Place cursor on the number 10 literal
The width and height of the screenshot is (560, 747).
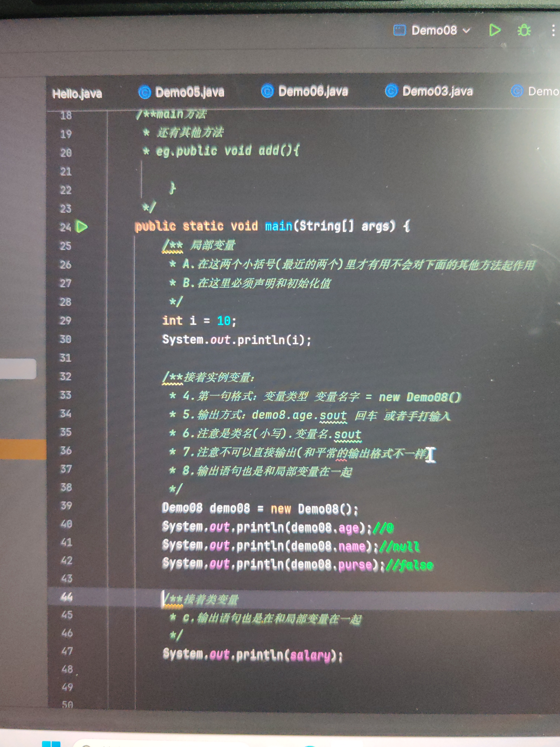tap(224, 321)
